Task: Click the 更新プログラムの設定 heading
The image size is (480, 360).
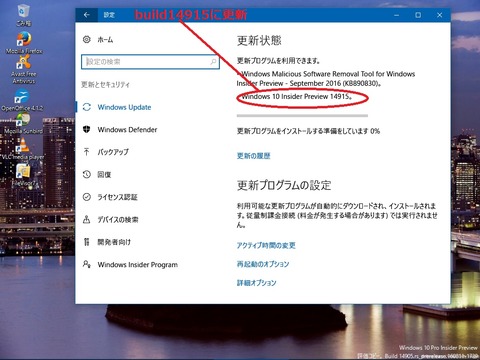Action: click(284, 185)
